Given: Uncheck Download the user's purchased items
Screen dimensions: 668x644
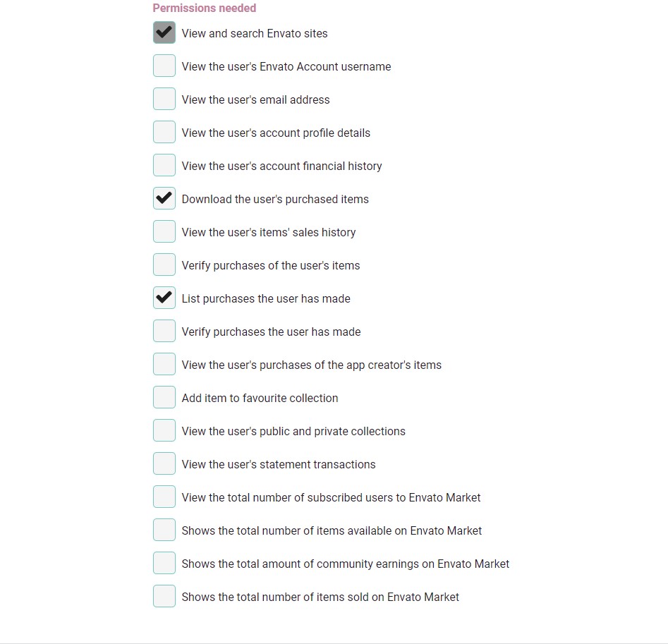Looking at the screenshot, I should point(164,199).
